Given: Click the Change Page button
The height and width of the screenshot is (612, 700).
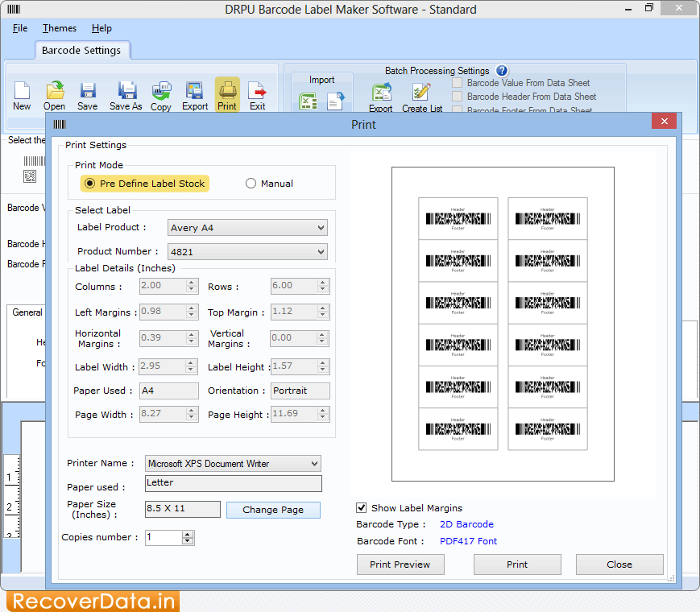Looking at the screenshot, I should click(273, 510).
